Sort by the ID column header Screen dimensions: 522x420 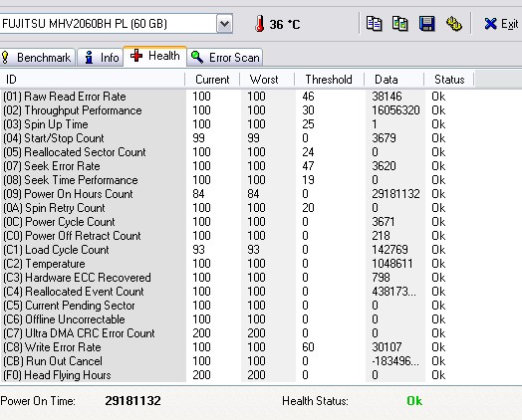(x=93, y=80)
